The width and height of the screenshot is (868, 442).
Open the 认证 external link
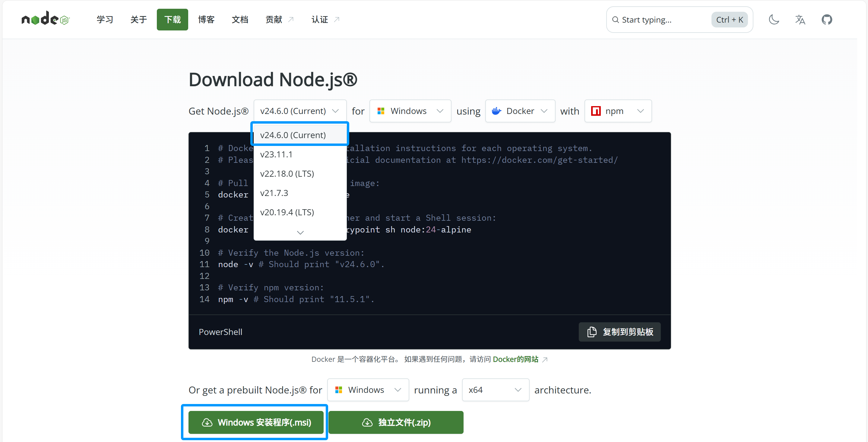click(x=325, y=20)
